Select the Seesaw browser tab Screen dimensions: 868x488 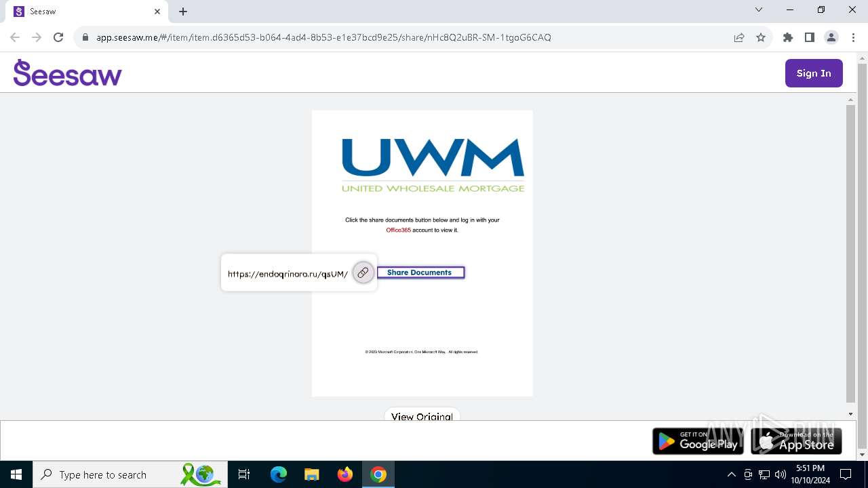pos(87,12)
